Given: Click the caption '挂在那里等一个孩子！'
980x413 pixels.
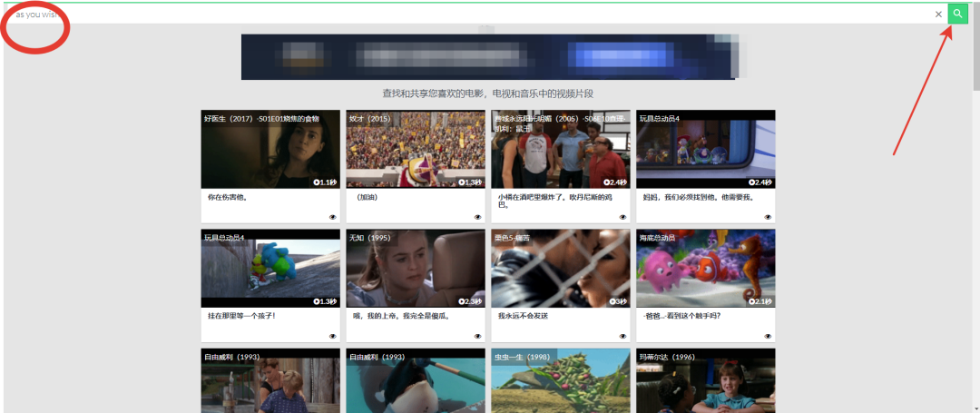Looking at the screenshot, I should coord(241,316).
